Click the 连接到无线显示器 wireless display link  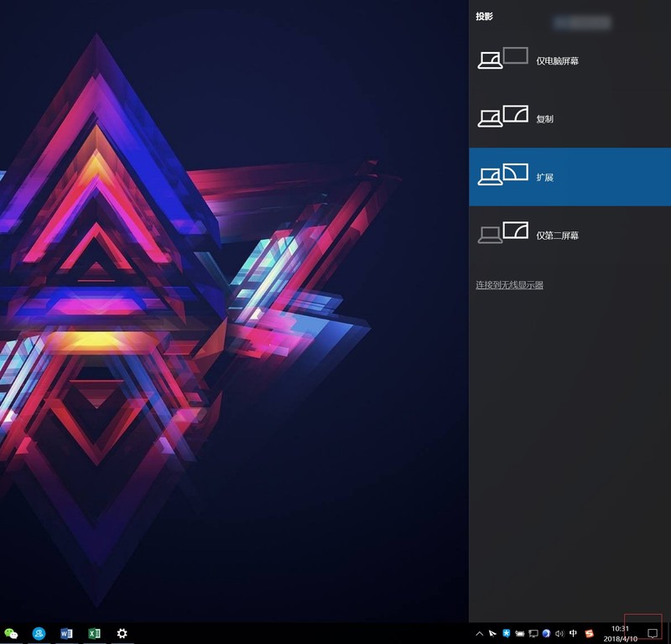point(509,285)
